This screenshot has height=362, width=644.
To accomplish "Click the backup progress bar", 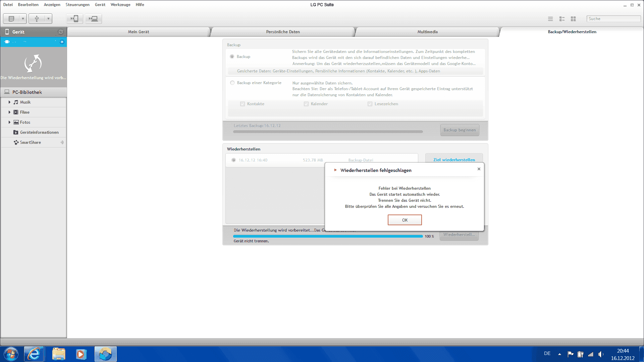I will (328, 132).
